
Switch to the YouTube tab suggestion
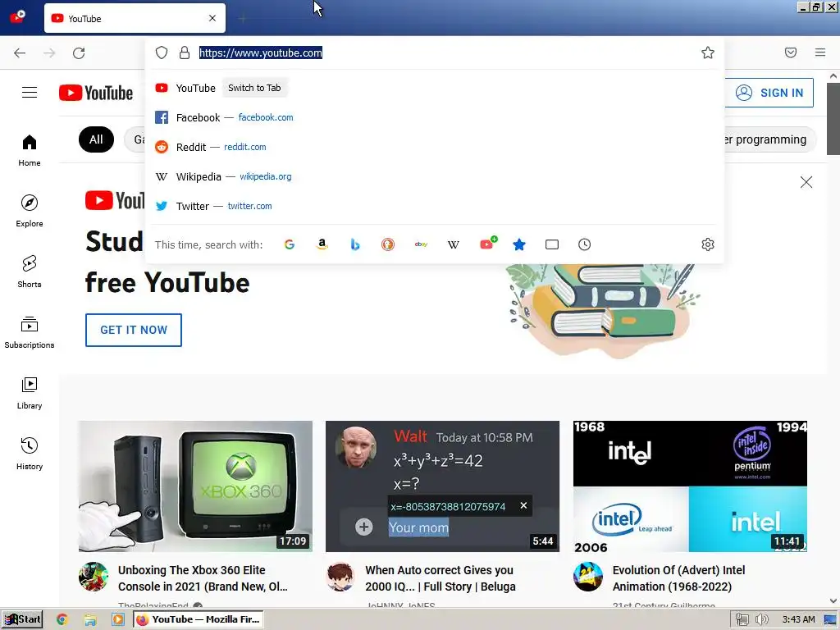click(x=434, y=88)
